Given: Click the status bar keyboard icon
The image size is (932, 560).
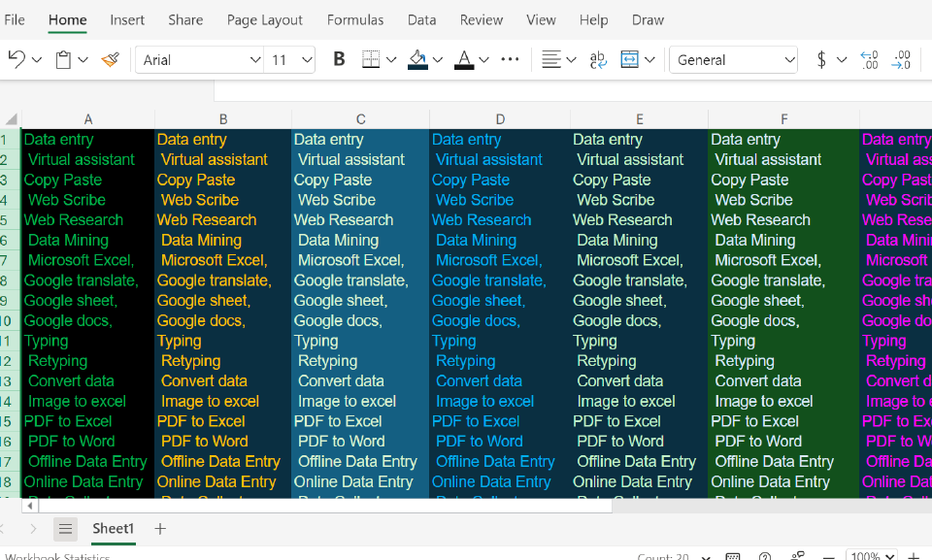Looking at the screenshot, I should click(x=733, y=556).
